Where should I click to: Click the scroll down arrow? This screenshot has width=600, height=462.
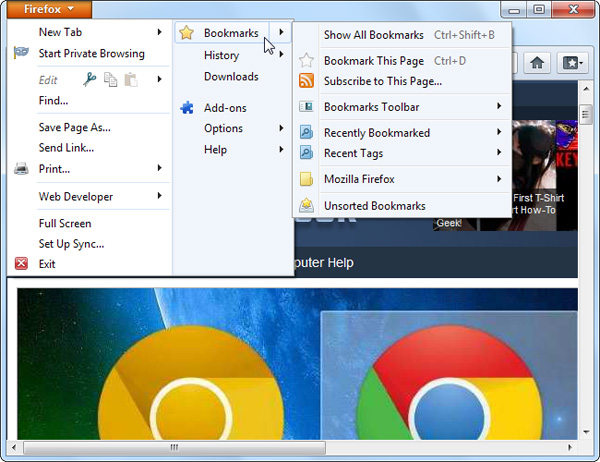(x=586, y=432)
